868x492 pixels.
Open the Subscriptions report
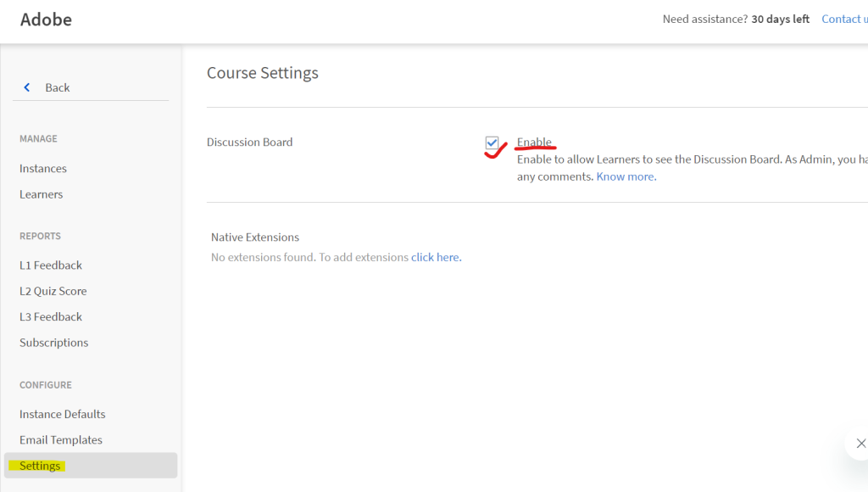(x=53, y=342)
